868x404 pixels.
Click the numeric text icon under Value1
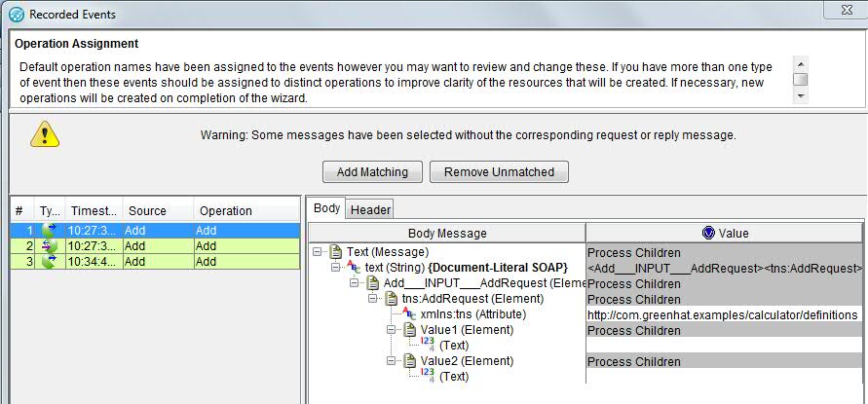point(428,346)
